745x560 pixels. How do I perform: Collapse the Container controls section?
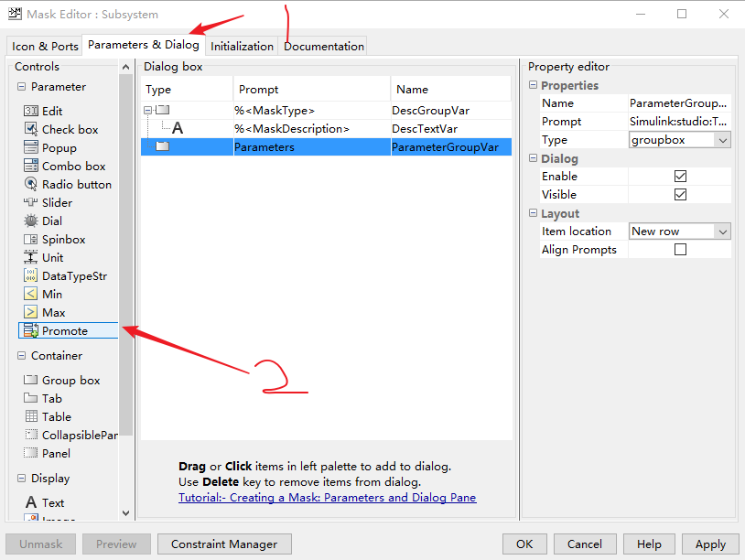click(21, 355)
